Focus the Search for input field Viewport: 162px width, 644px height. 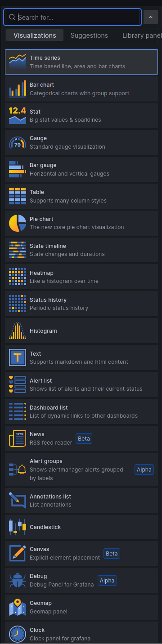click(73, 17)
